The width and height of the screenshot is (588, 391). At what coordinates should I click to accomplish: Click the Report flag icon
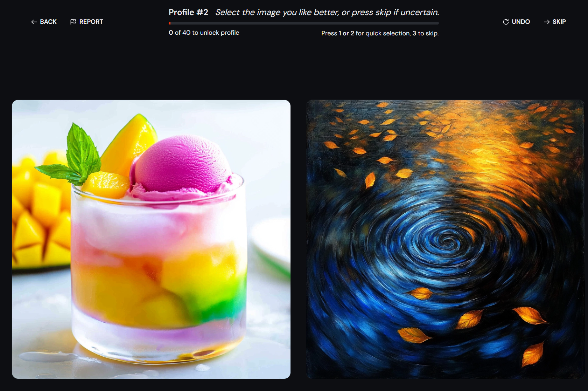click(73, 22)
